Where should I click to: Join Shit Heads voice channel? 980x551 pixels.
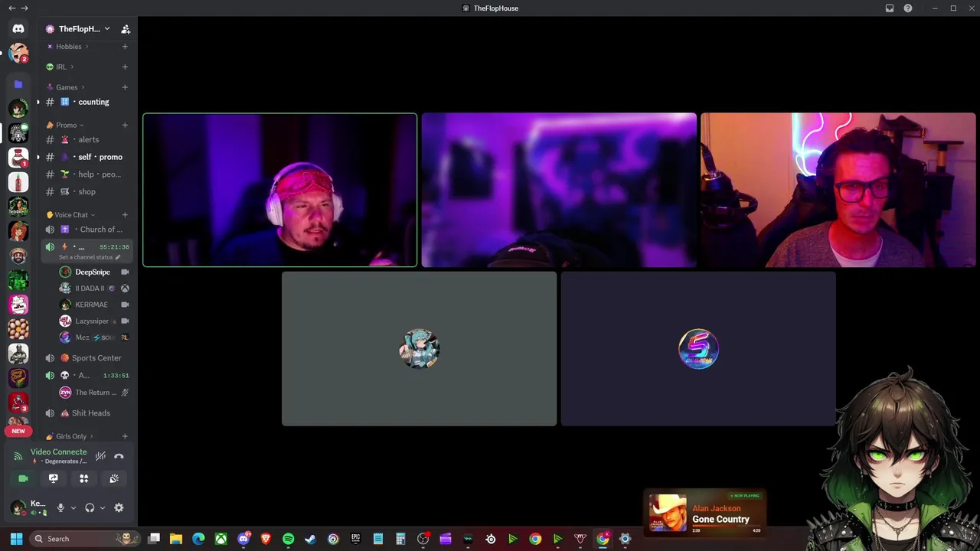87,413
